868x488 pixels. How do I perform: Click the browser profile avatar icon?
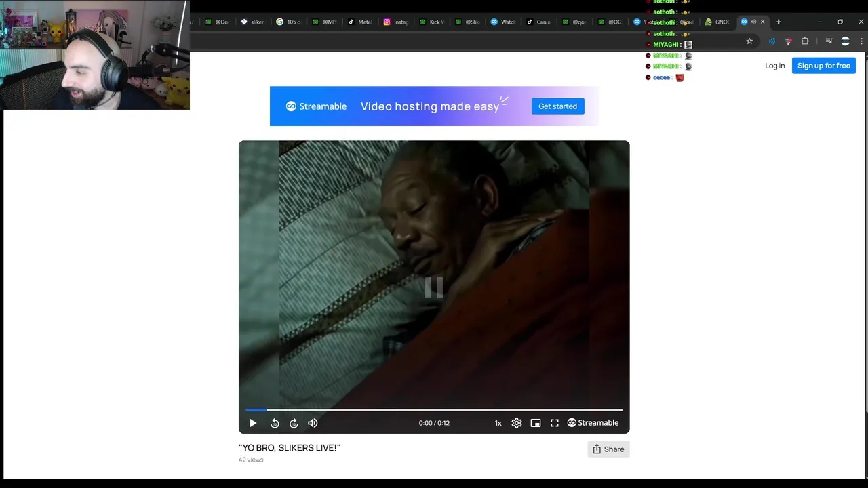coord(845,41)
